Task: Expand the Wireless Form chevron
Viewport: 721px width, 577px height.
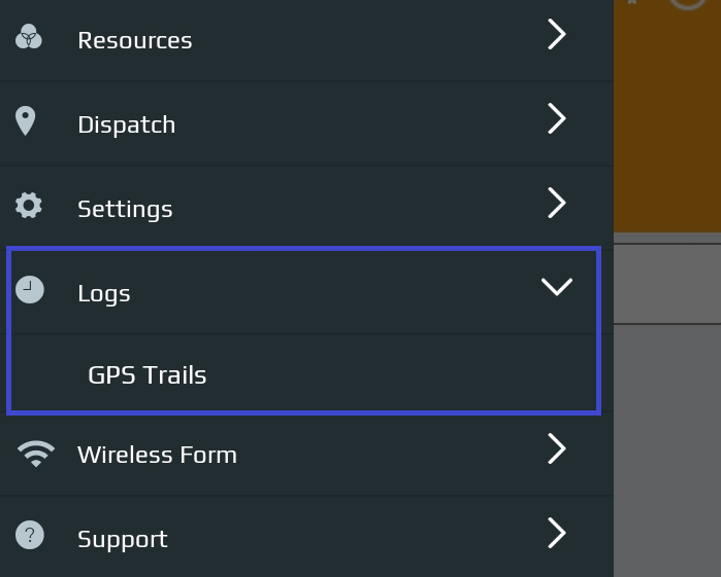Action: click(556, 448)
